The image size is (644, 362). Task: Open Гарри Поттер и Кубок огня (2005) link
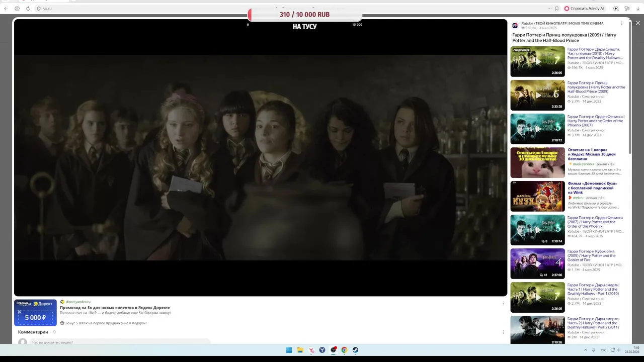coord(592,255)
